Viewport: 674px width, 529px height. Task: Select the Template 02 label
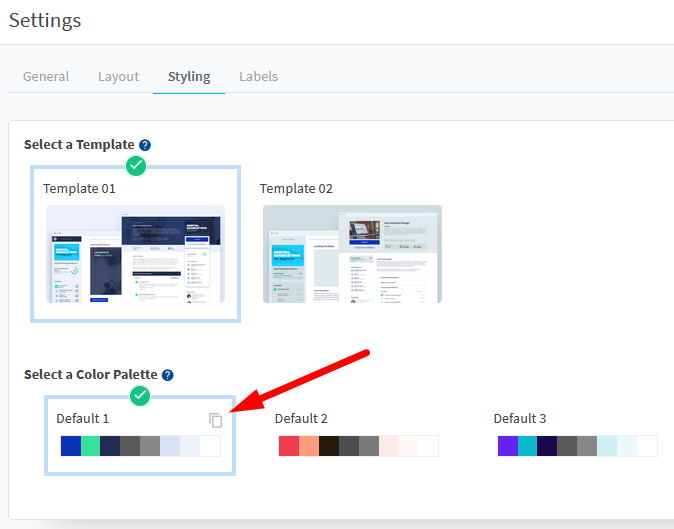click(296, 189)
